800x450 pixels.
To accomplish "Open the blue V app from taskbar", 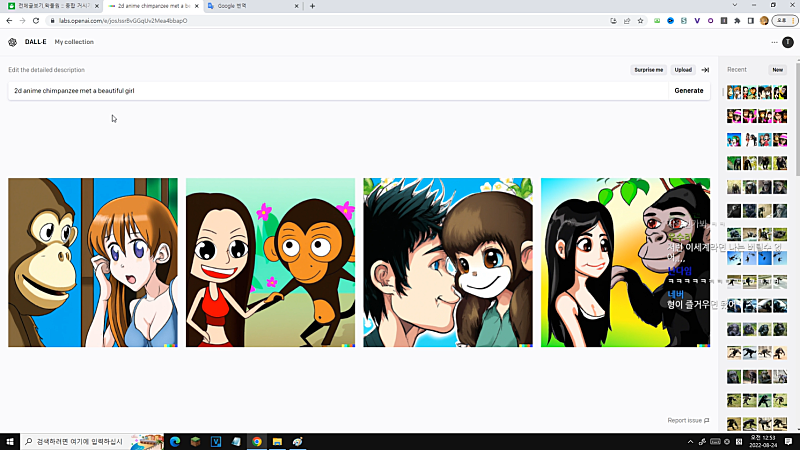I will pyautogui.click(x=216, y=441).
